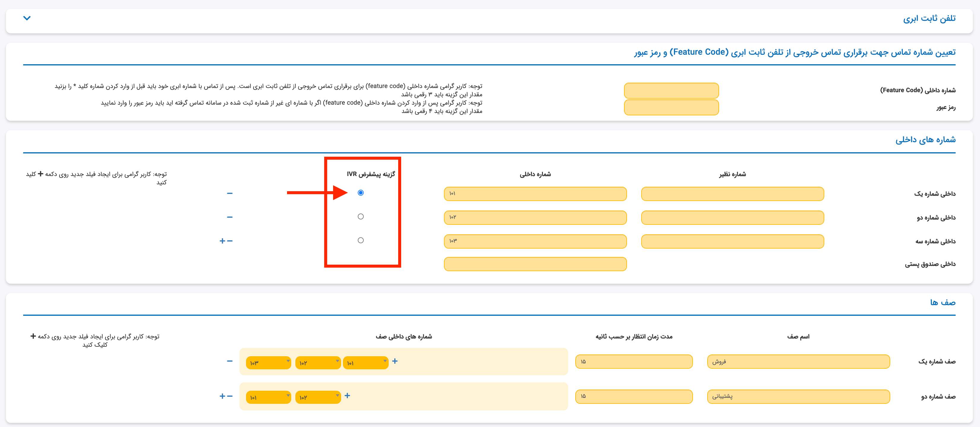Add extension dropdown to صف شماره دو
980x427 pixels.
347,395
